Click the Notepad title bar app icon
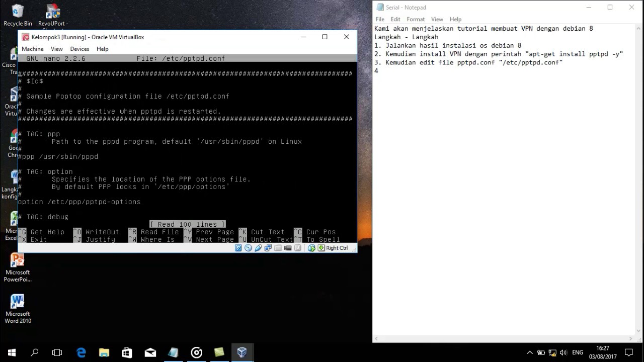This screenshot has width=644, height=362. click(380, 7)
